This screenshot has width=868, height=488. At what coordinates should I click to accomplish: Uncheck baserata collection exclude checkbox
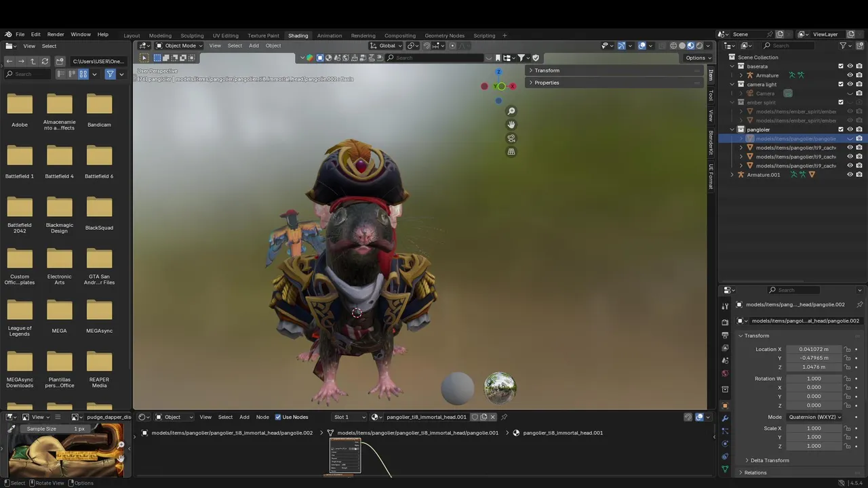click(841, 66)
